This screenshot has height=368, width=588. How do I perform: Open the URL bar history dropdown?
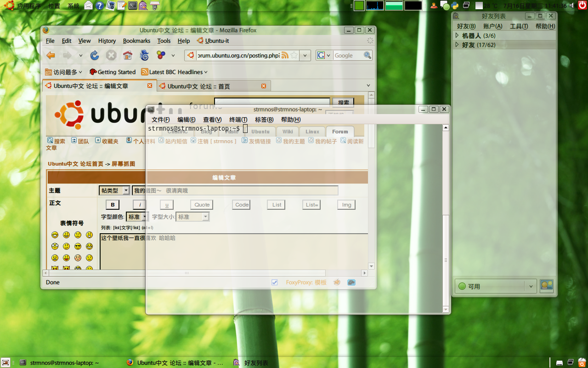coord(306,56)
